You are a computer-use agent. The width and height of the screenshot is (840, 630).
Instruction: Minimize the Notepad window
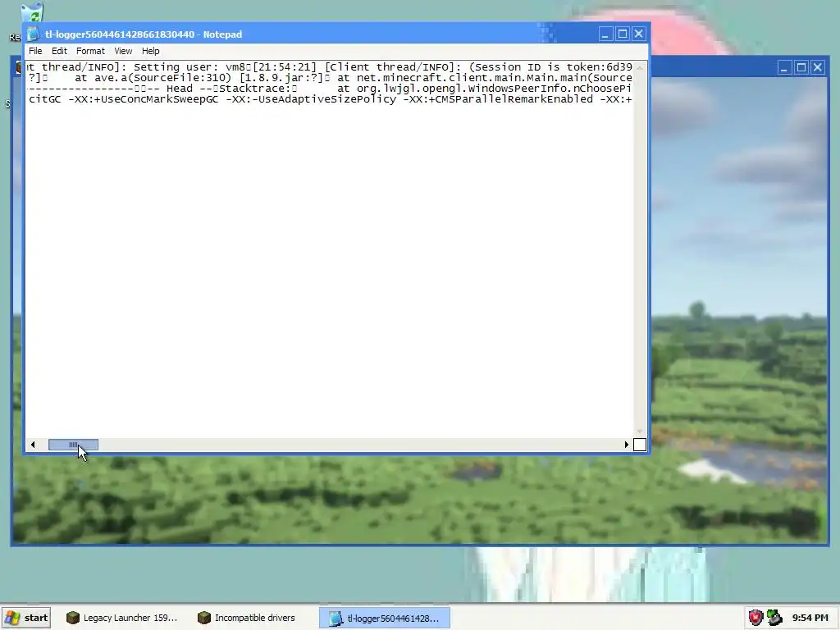605,34
